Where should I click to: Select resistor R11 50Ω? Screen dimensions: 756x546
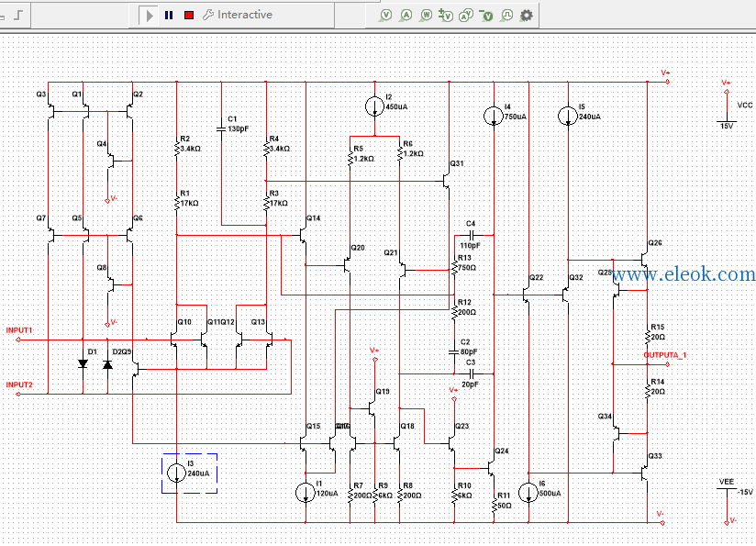coord(494,505)
